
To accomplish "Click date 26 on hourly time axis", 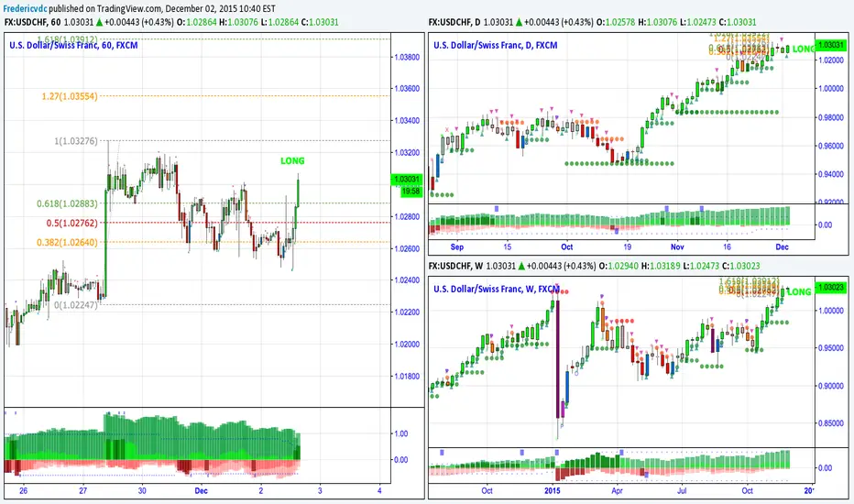I will click(23, 491).
